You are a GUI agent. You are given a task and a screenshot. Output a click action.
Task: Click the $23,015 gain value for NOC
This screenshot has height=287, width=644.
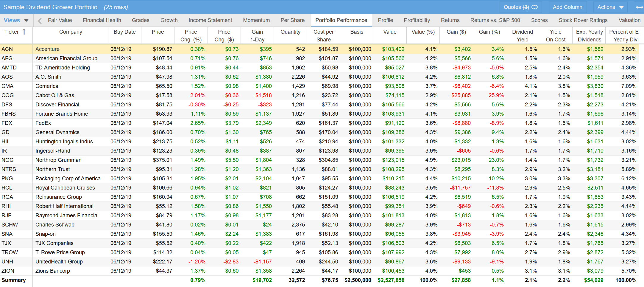461,160
